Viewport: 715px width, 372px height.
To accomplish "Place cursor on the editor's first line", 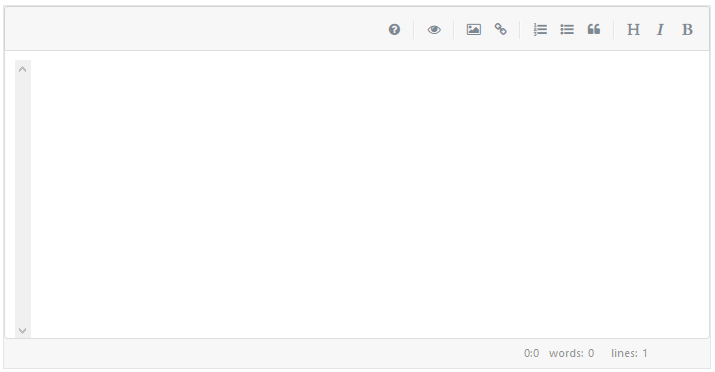I will point(370,68).
